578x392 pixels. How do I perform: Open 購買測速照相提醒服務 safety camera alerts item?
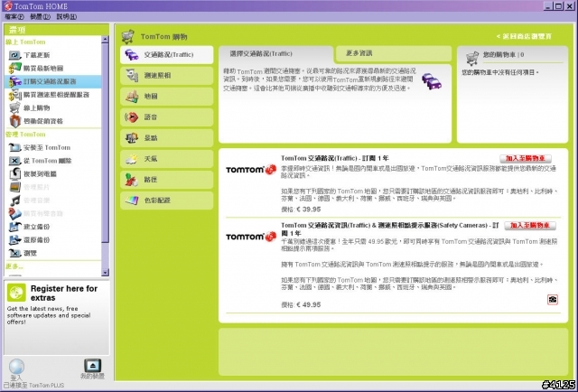pyautogui.click(x=52, y=95)
